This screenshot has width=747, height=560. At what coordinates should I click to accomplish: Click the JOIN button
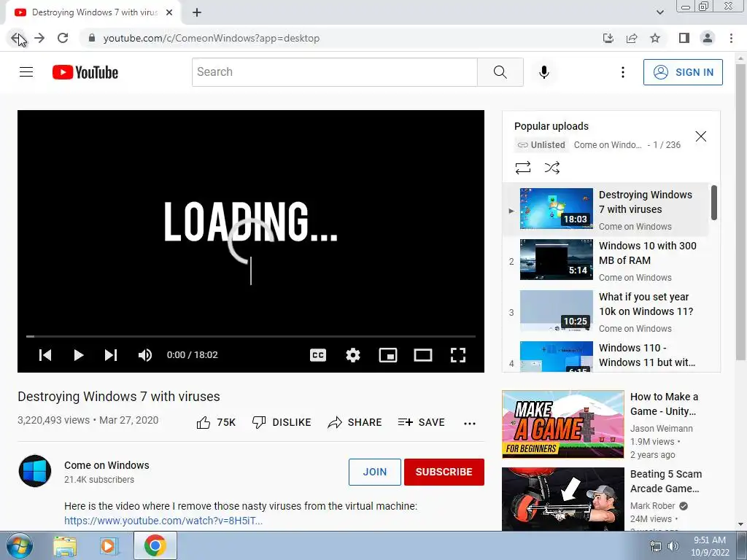(374, 472)
